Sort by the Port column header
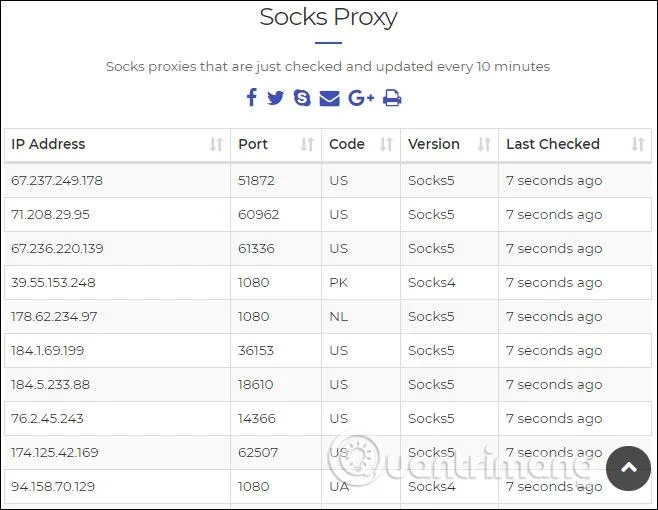658x510 pixels. [x=276, y=144]
